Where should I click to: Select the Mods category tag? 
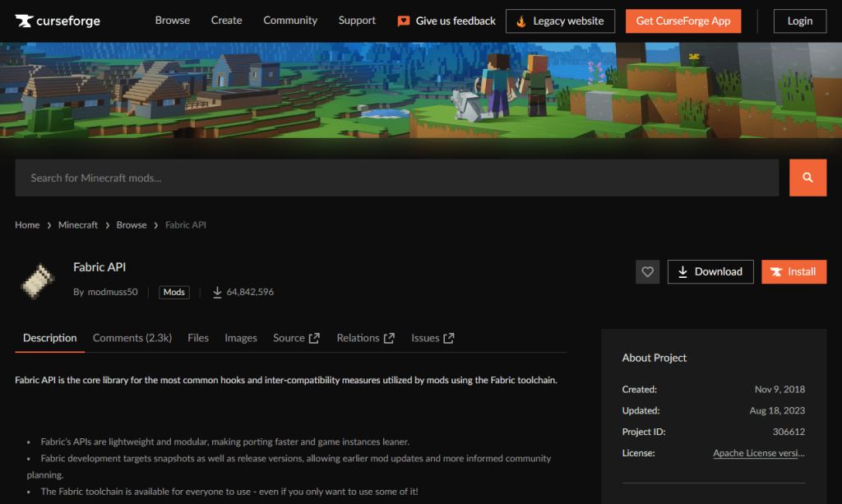tap(174, 292)
